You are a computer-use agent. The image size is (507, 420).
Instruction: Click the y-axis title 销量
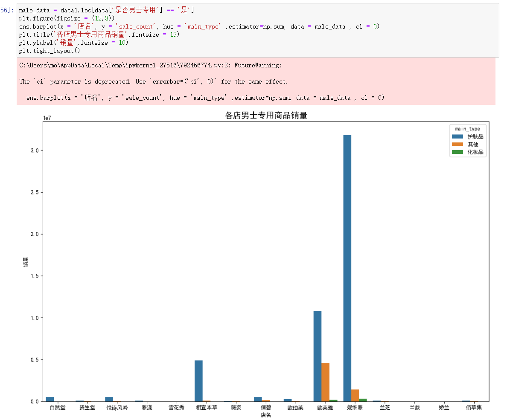[26, 262]
